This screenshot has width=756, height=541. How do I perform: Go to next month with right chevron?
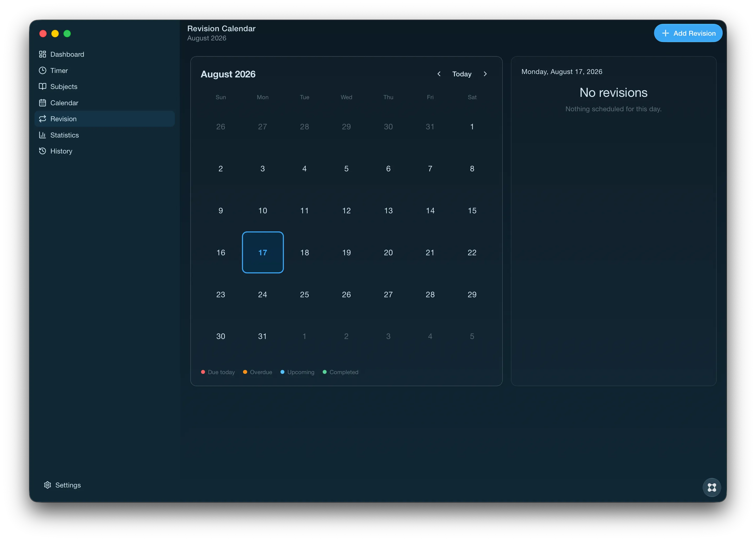pyautogui.click(x=485, y=74)
